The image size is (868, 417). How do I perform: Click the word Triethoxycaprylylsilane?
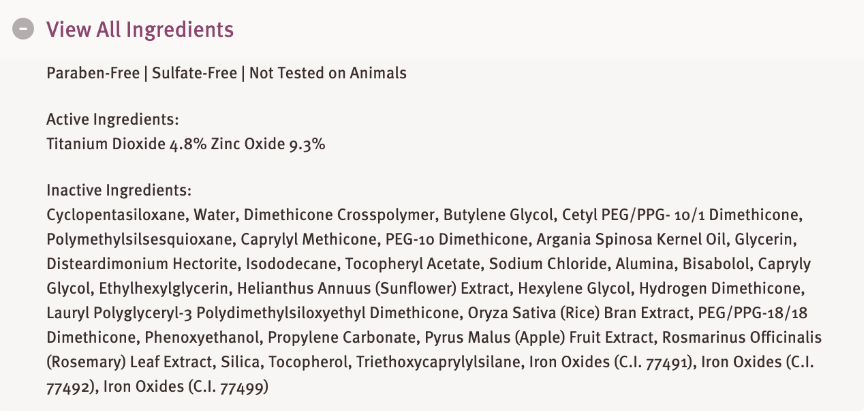[438, 362]
